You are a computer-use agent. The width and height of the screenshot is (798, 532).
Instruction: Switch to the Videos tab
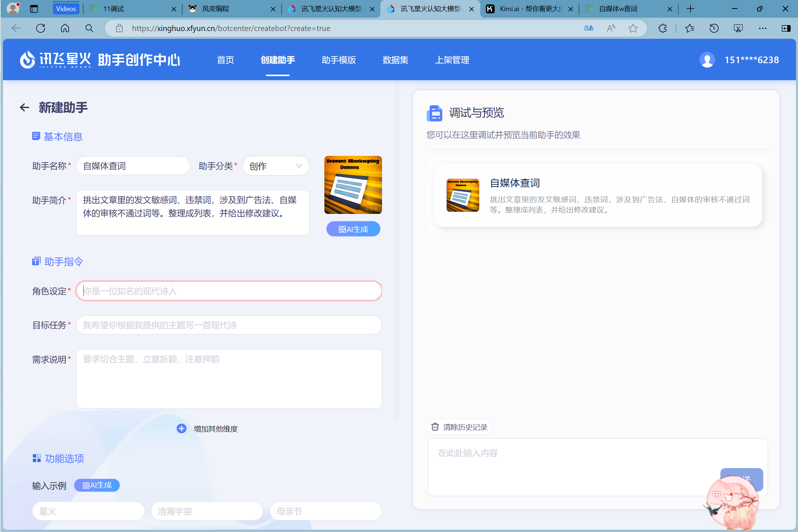tap(66, 9)
